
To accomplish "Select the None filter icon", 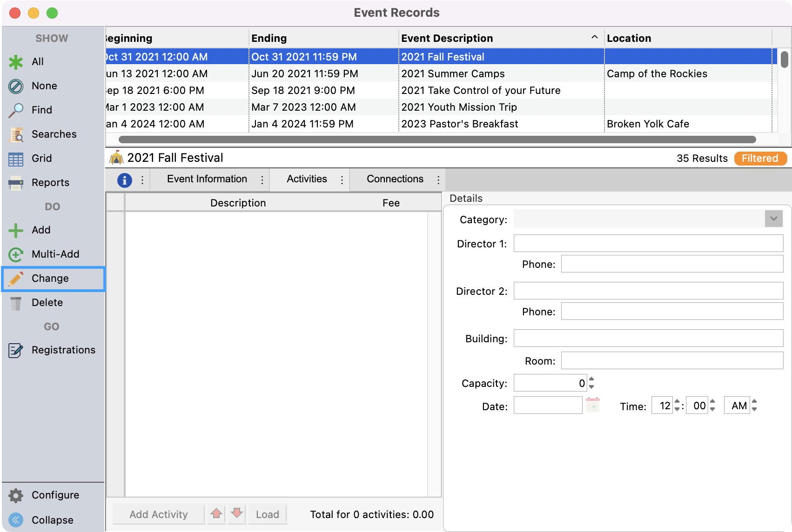I will [x=16, y=86].
